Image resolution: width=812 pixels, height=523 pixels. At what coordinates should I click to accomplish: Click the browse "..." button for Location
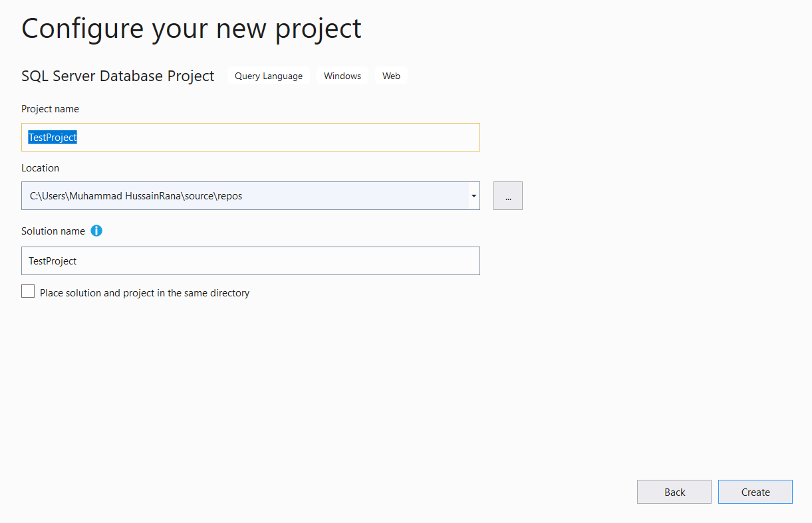point(507,195)
